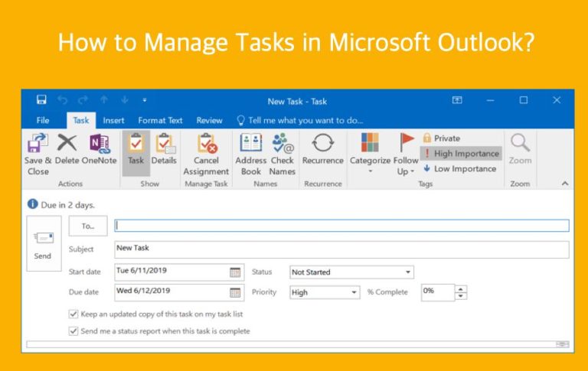Click the Cancel Assignment icon
588x371 pixels.
point(206,145)
